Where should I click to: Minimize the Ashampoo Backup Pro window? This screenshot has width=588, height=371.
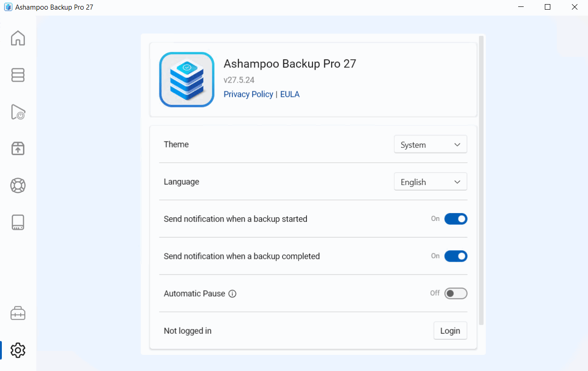coord(521,7)
